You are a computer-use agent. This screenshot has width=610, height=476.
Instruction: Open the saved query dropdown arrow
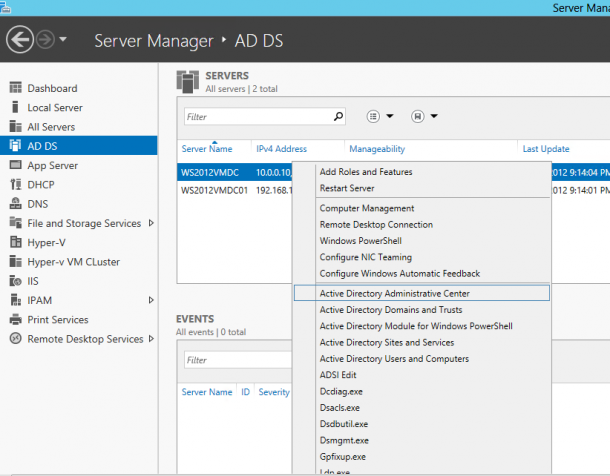coord(434,116)
